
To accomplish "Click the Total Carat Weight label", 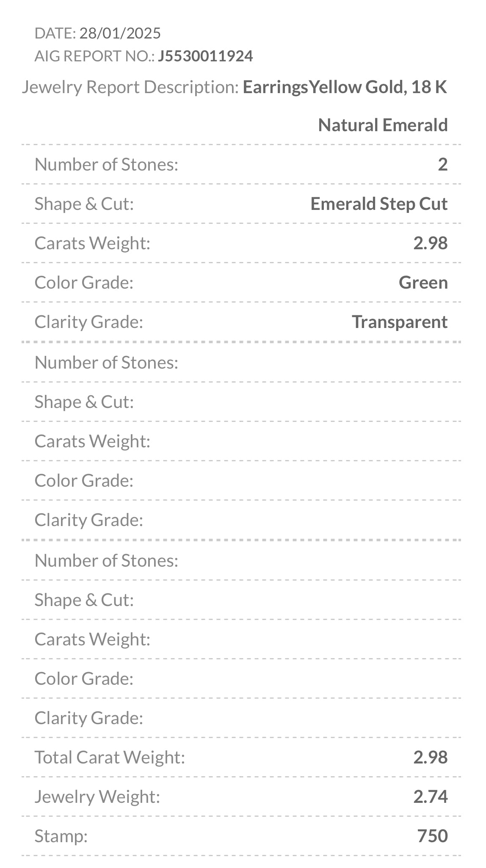I will 110,758.
